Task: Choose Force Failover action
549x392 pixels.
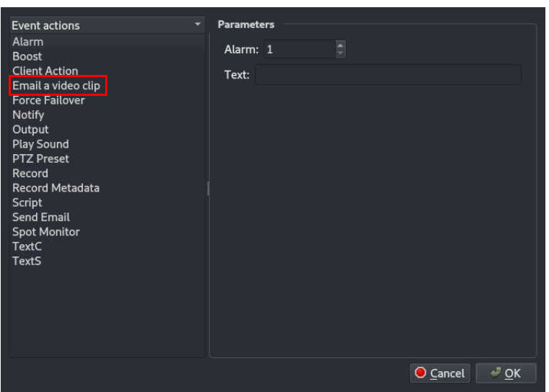Action: pyautogui.click(x=48, y=101)
